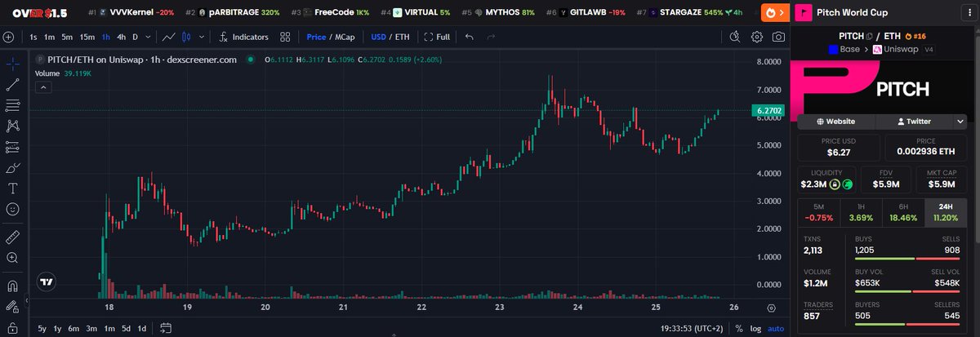
Task: Select the crosshair cursor tool
Action: coord(12,63)
